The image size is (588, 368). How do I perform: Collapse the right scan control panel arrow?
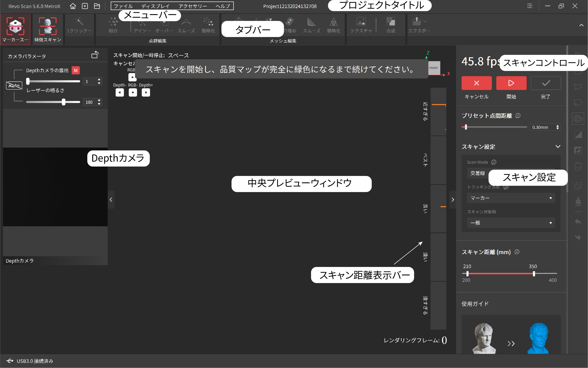click(452, 200)
